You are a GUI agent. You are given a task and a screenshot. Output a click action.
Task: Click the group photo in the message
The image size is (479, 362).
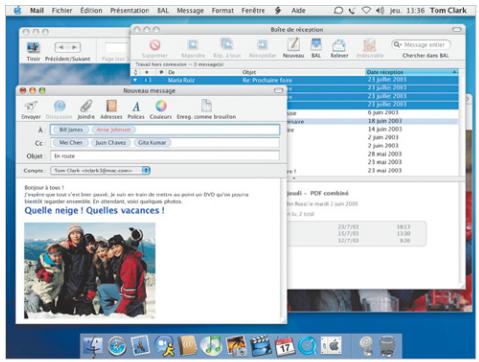coord(90,270)
